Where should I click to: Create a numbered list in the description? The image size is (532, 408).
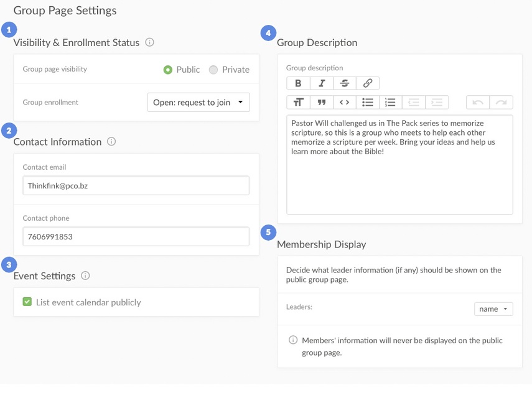point(391,102)
